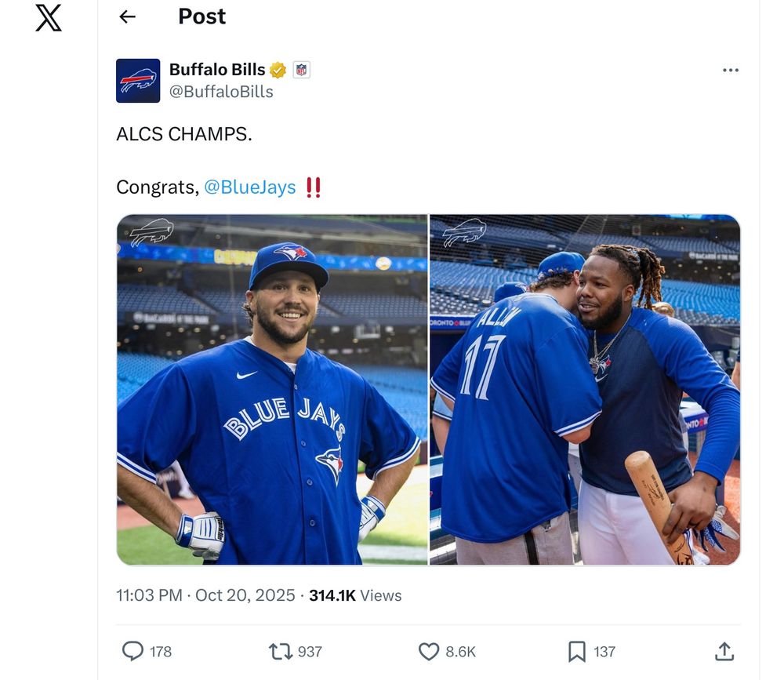This screenshot has height=680, width=784.
Task: Click the gold verified checkmark badge
Action: (x=278, y=71)
